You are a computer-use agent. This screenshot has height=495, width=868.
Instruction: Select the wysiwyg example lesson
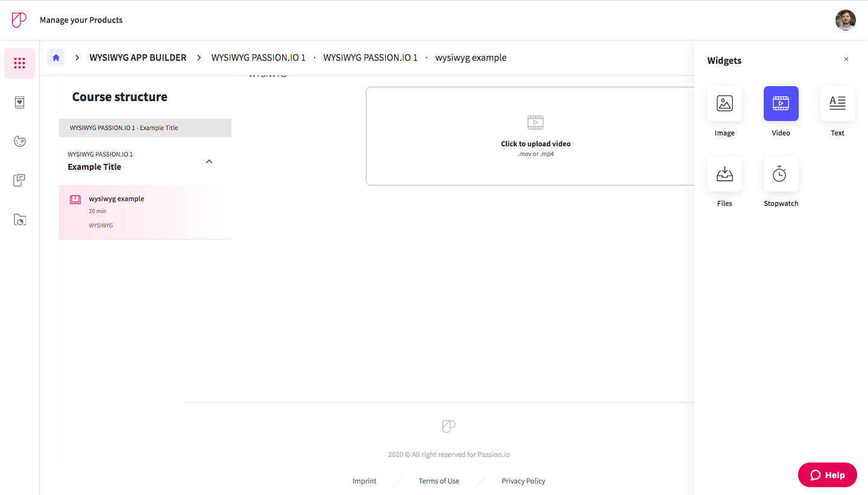[x=145, y=212]
